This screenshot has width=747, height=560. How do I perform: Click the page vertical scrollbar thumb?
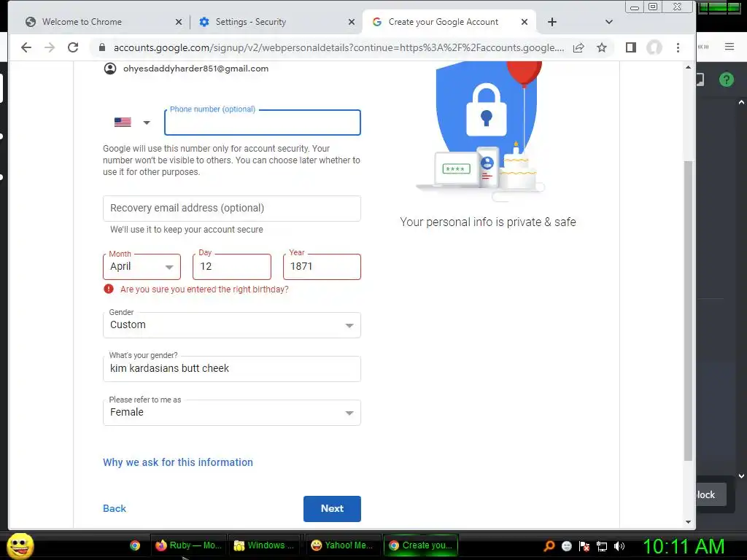pyautogui.click(x=688, y=311)
